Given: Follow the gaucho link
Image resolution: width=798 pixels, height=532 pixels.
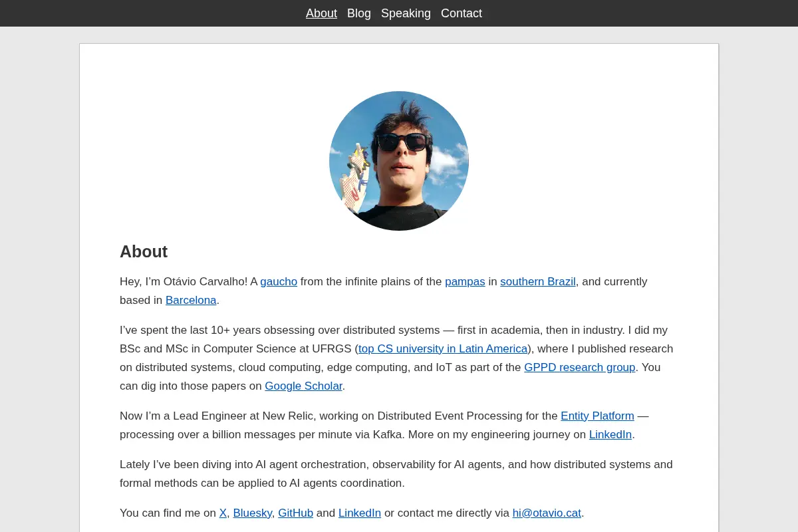Looking at the screenshot, I should [279, 281].
